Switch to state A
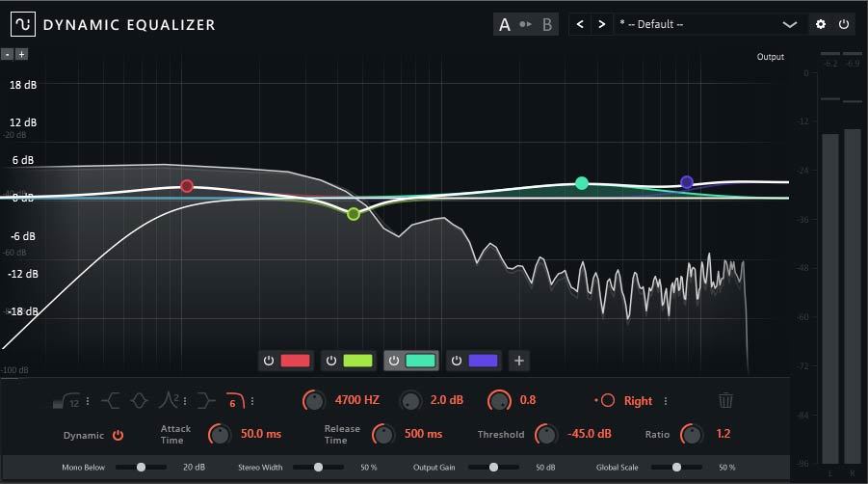Viewport: 868px width, 484px height. pyautogui.click(x=504, y=25)
